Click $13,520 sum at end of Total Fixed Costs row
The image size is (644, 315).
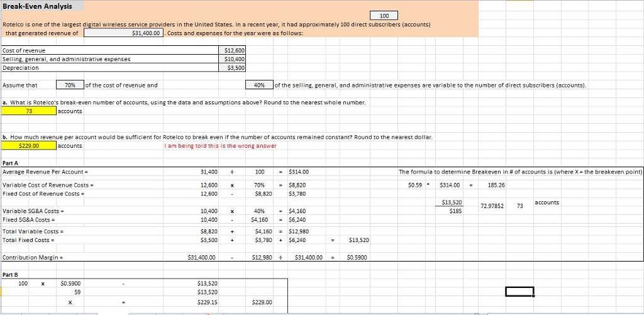point(358,240)
